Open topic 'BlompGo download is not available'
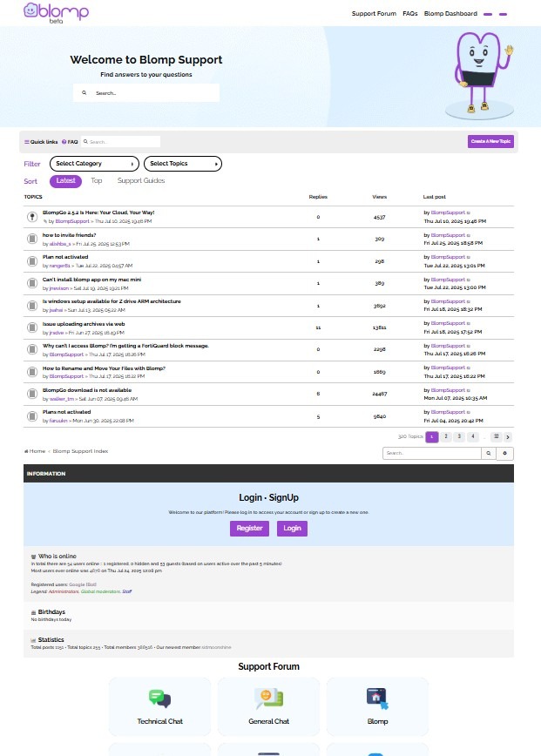This screenshot has height=756, width=541. (x=87, y=390)
